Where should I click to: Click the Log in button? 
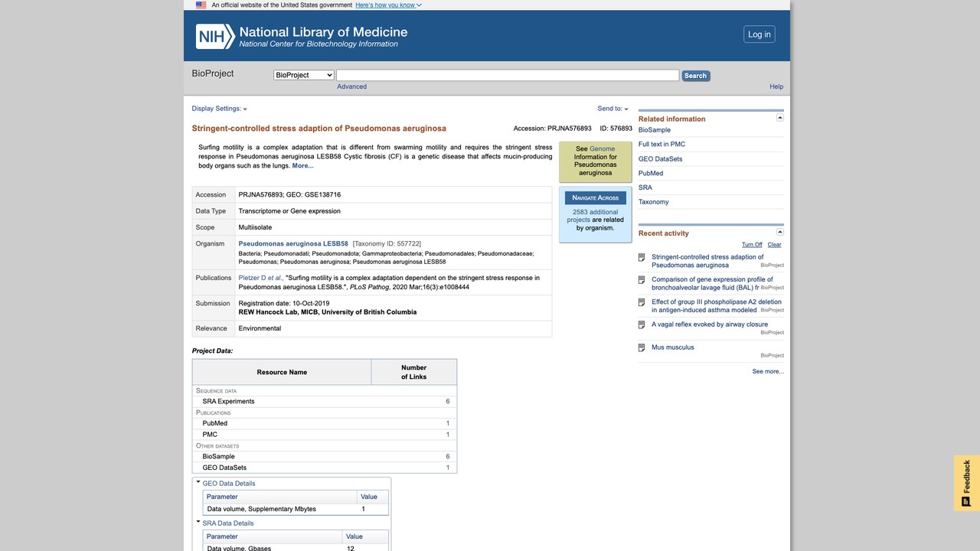click(x=759, y=34)
